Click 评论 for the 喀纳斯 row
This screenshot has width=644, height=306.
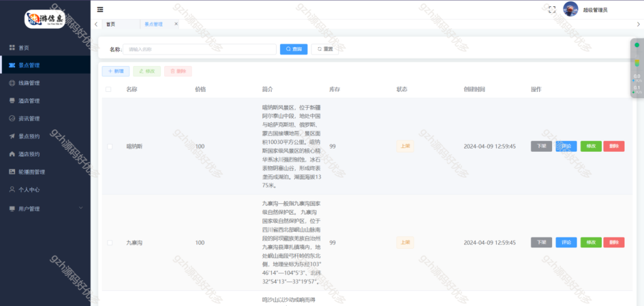click(567, 147)
